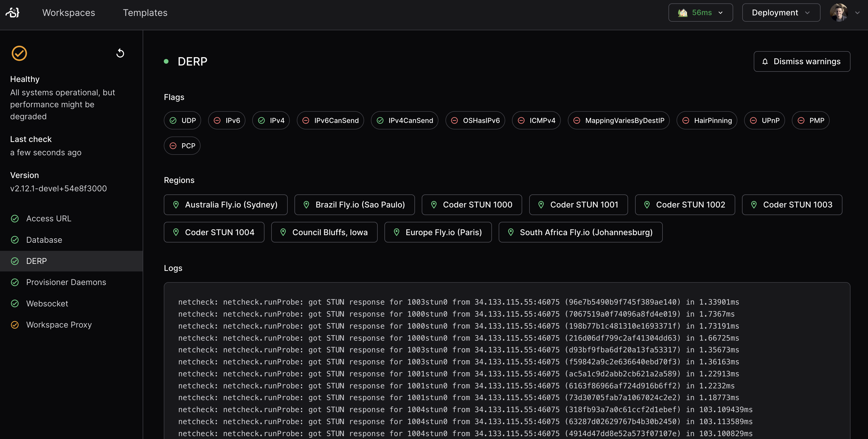Toggle the IPv6 flag
Screen dimensions: 868x439
[226, 120]
